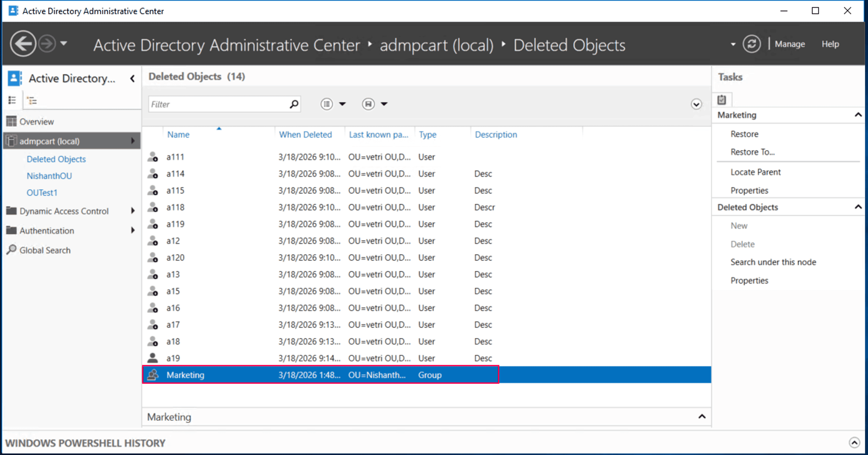Click the add query to clipboard icon in Tasks
The image size is (868, 455).
pos(722,99)
